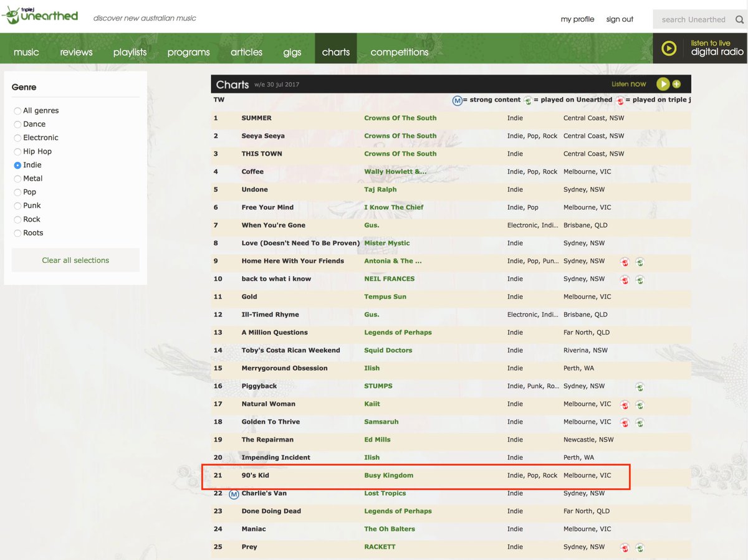Open the RACKETT artist link
Screen dimensions: 748x560
click(380, 547)
